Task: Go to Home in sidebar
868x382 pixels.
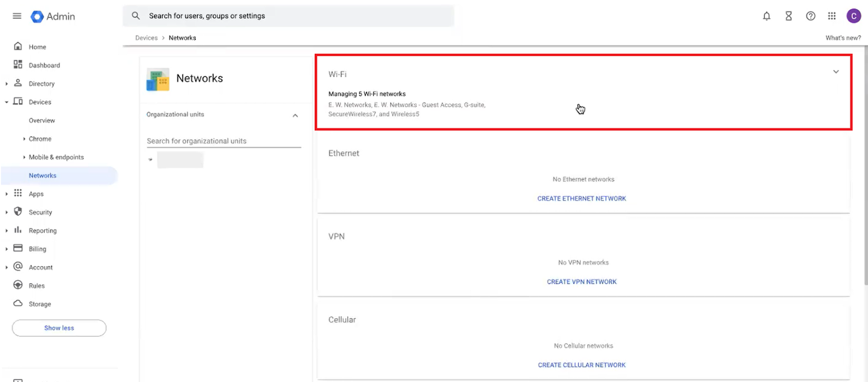Action: 37,47
